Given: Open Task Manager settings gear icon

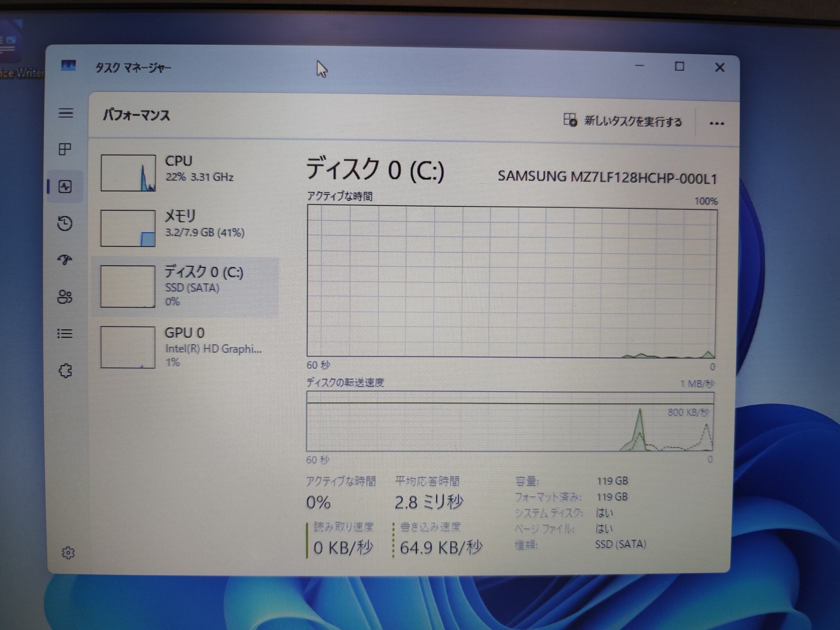Looking at the screenshot, I should [68, 553].
